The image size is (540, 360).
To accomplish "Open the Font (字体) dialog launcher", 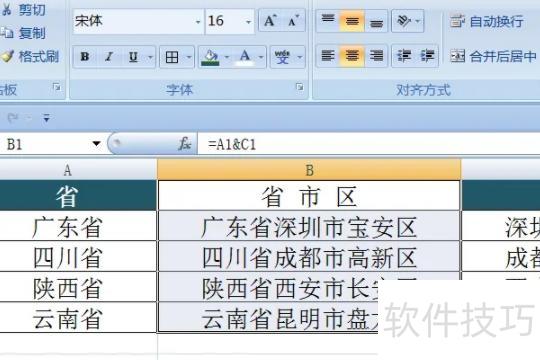I will 300,87.
